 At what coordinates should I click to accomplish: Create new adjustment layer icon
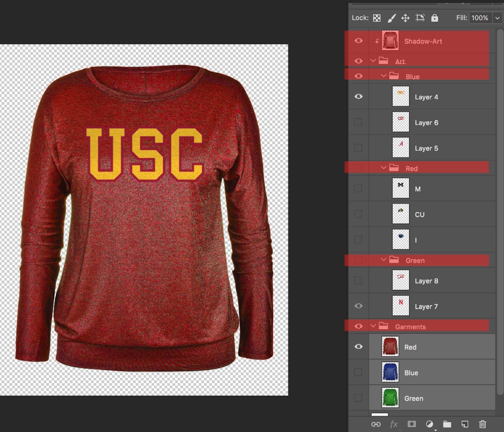click(429, 424)
